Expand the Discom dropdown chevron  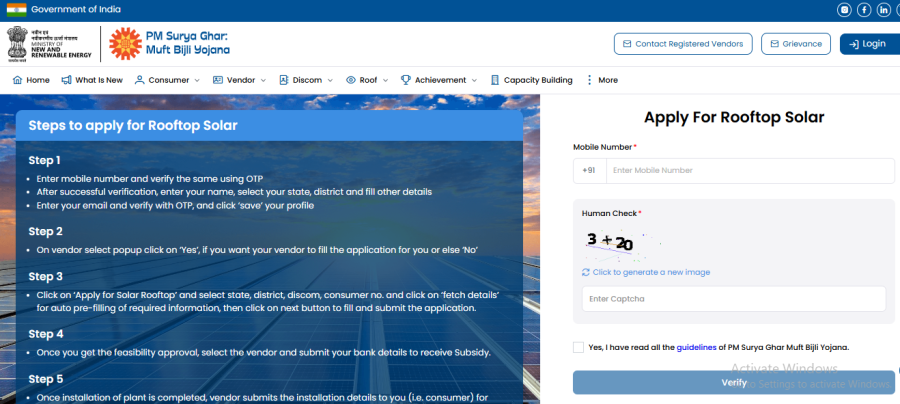pyautogui.click(x=330, y=80)
